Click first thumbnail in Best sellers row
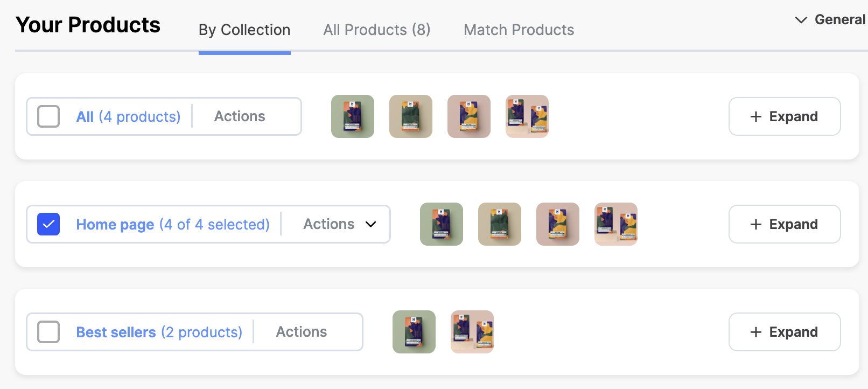This screenshot has height=389, width=868. coord(414,332)
